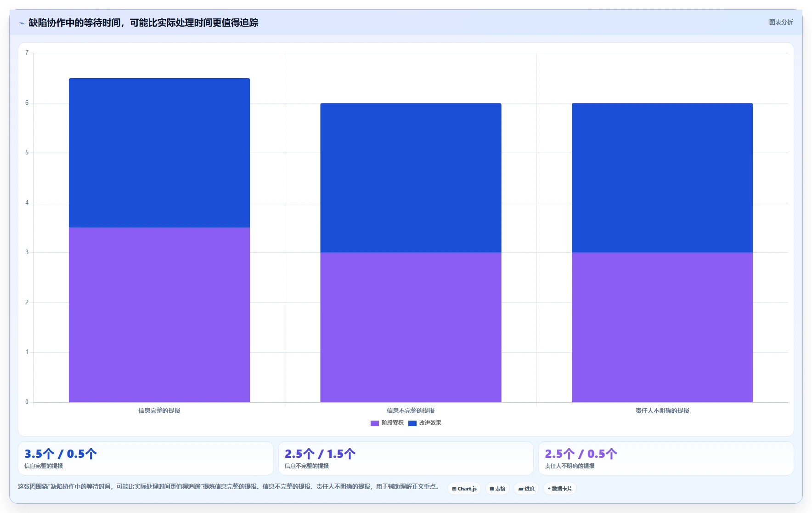This screenshot has height=513, width=812.
Task: Click the 进度 tag chip
Action: coord(526,489)
